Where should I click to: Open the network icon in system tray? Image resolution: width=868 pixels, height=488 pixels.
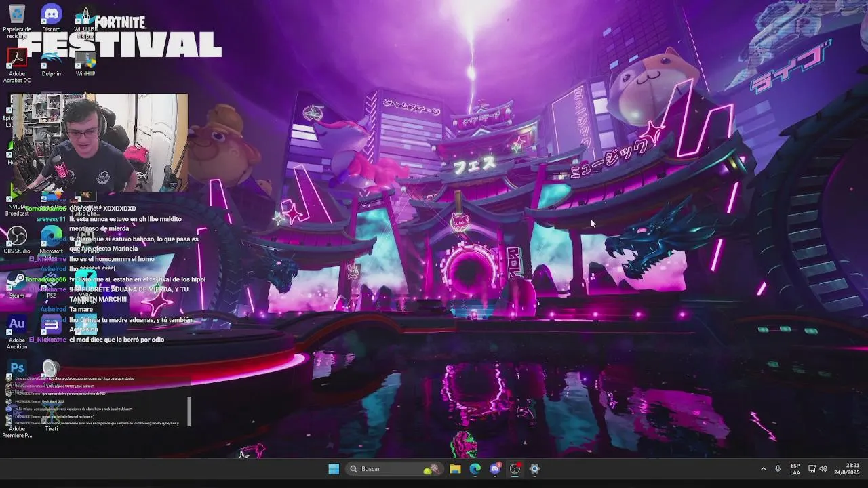(812, 469)
